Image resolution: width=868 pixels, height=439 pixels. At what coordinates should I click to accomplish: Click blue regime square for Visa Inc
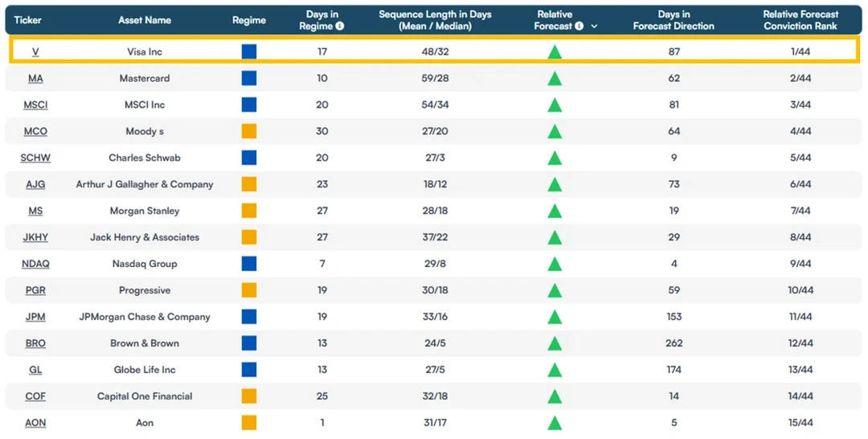coord(249,51)
